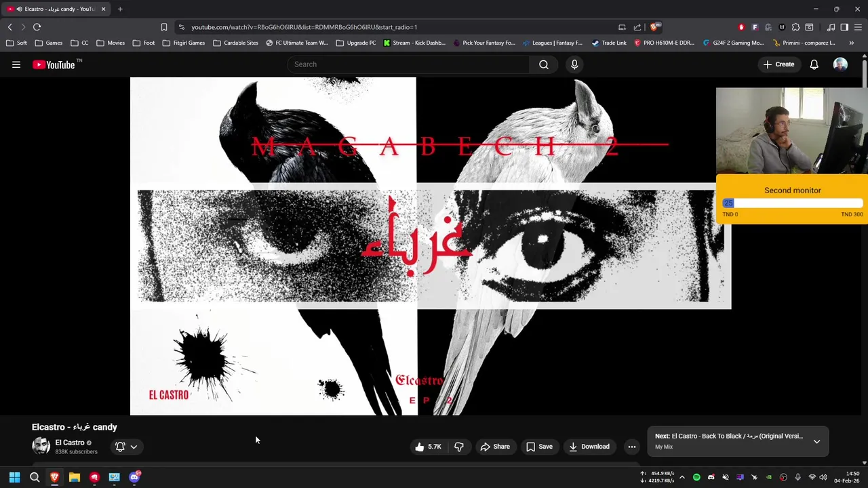Open the CC bookmarks folder

(x=79, y=43)
